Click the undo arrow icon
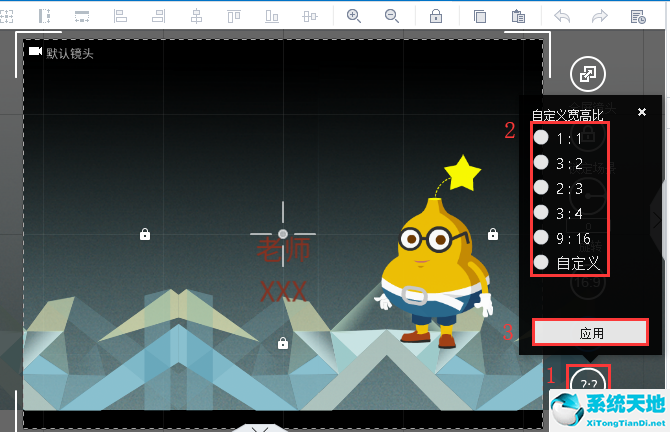This screenshot has width=670, height=432. 562,16
